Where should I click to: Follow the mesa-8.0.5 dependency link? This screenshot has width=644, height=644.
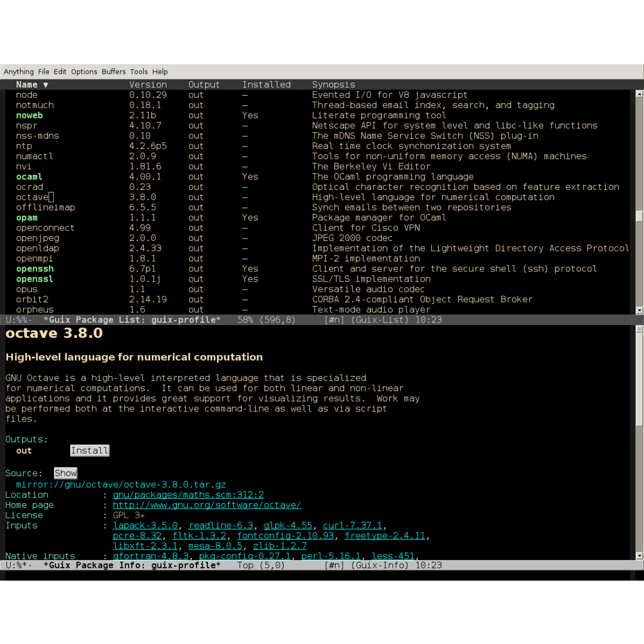[215, 546]
